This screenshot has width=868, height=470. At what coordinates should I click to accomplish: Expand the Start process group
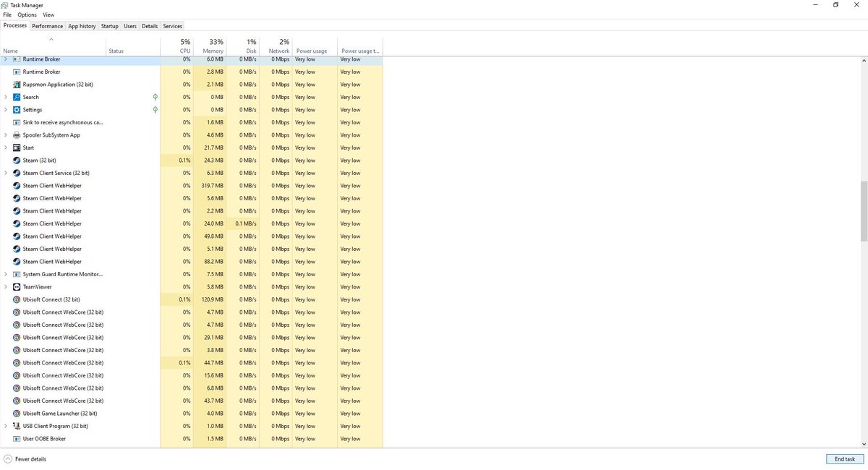point(6,148)
